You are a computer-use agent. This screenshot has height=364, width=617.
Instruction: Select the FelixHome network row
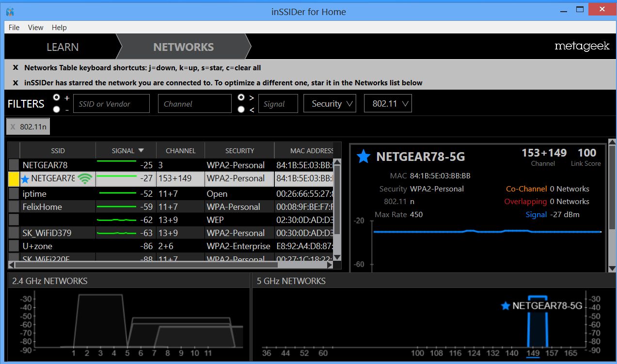171,207
